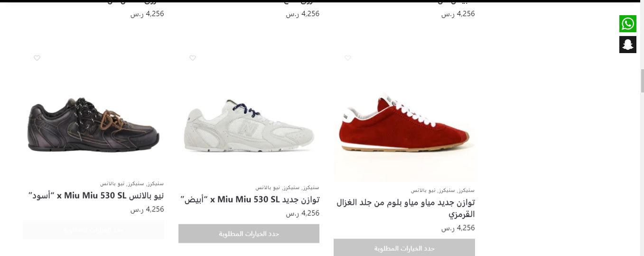Open category links above black sneaker title
The height and width of the screenshot is (256, 644).
point(132,183)
